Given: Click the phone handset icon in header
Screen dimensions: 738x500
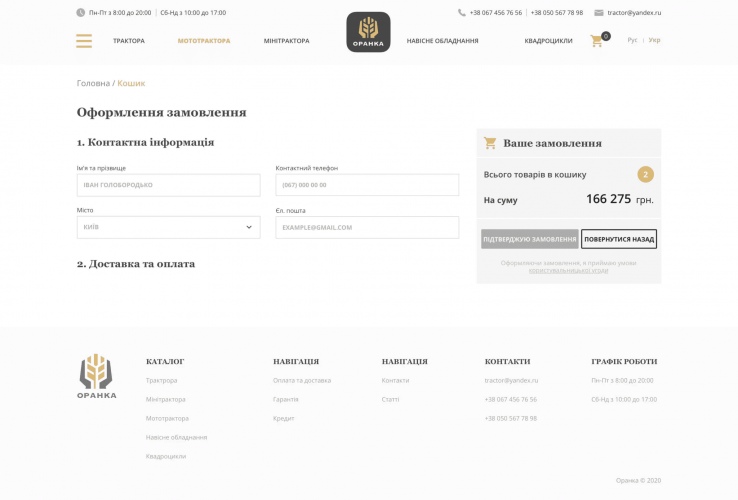Looking at the screenshot, I should (461, 13).
